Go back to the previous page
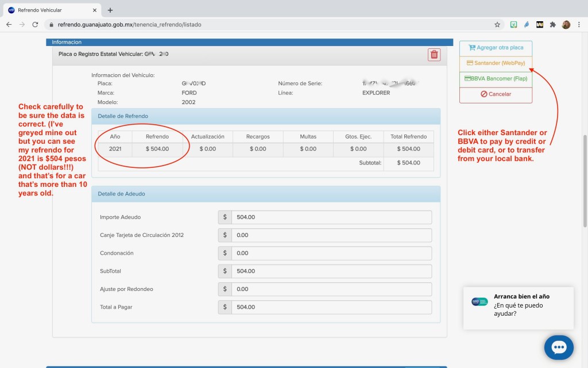 coord(9,25)
